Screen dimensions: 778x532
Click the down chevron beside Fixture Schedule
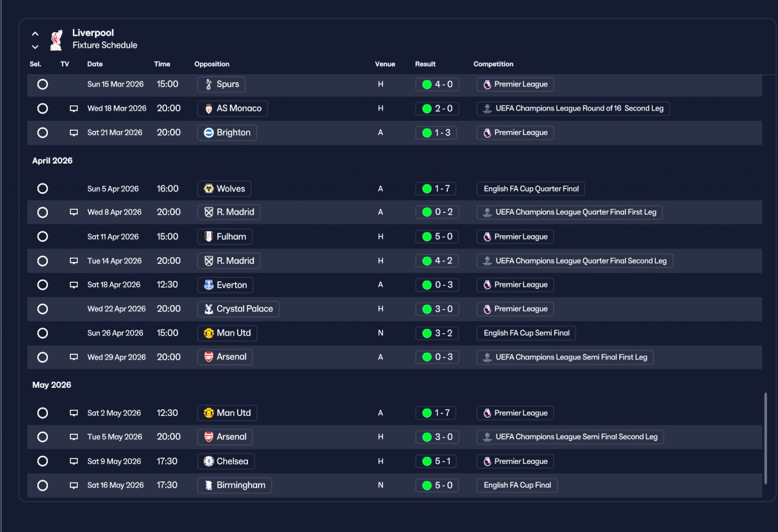coord(35,47)
